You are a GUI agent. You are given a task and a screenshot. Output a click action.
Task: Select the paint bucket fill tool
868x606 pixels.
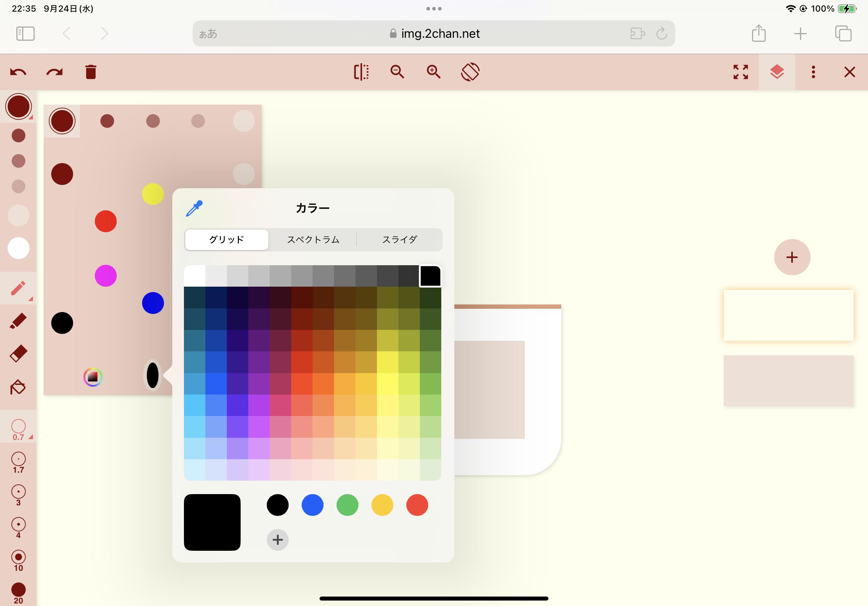(x=18, y=387)
